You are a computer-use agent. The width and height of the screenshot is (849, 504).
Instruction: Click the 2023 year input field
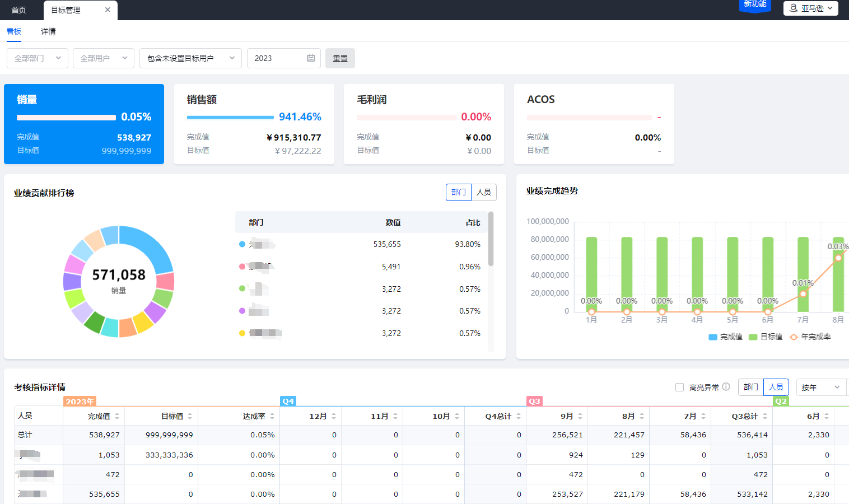tap(284, 58)
